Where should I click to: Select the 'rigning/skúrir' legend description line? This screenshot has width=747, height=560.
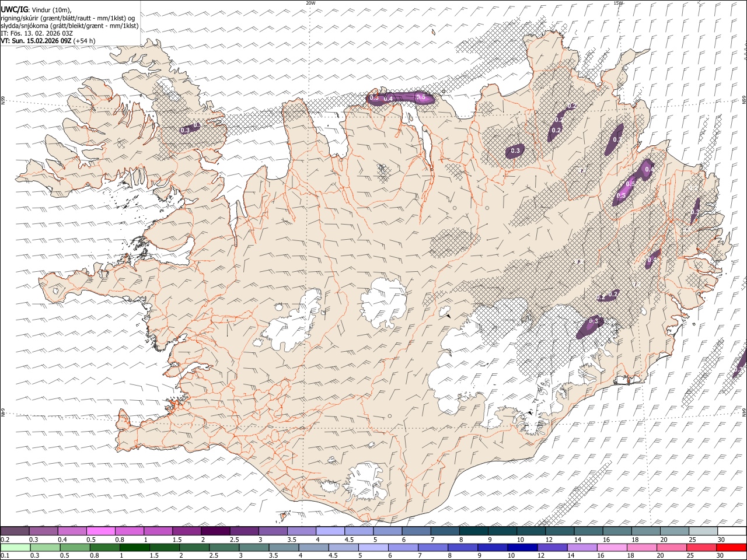[68, 18]
